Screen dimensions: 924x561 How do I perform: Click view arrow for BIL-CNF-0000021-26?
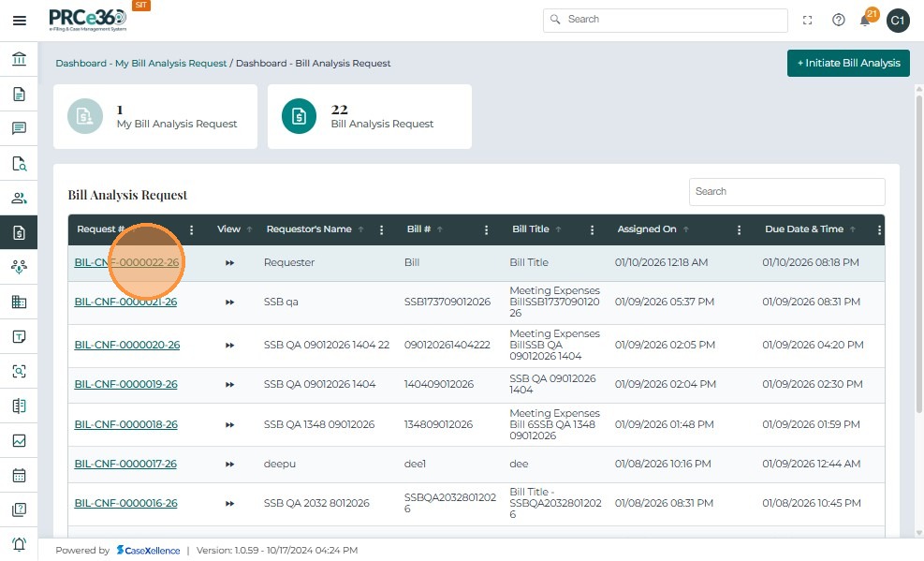tap(229, 303)
